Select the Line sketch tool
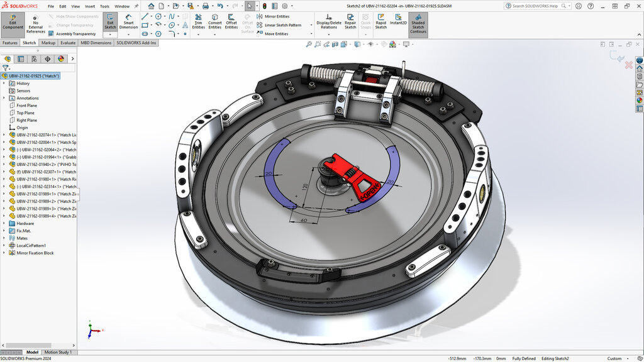This screenshot has width=644, height=362. [x=145, y=16]
